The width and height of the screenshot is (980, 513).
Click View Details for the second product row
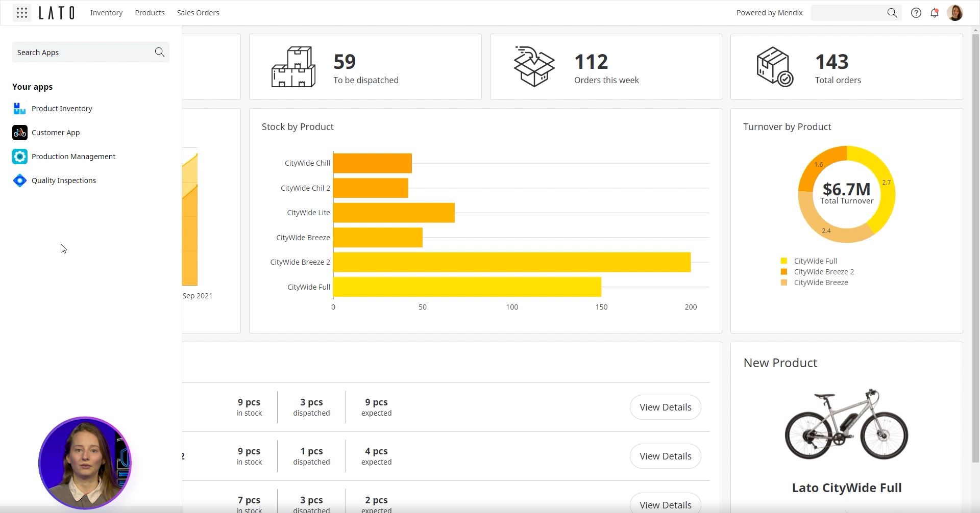tap(665, 456)
